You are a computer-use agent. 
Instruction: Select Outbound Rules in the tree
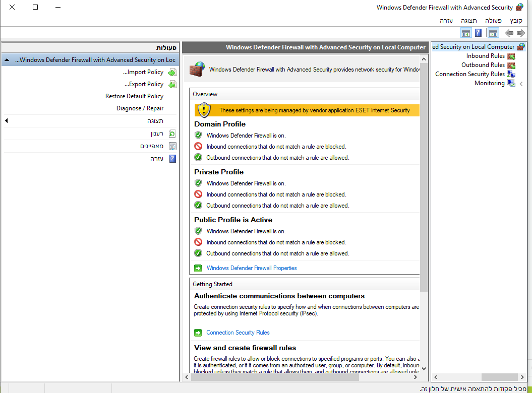coord(483,65)
